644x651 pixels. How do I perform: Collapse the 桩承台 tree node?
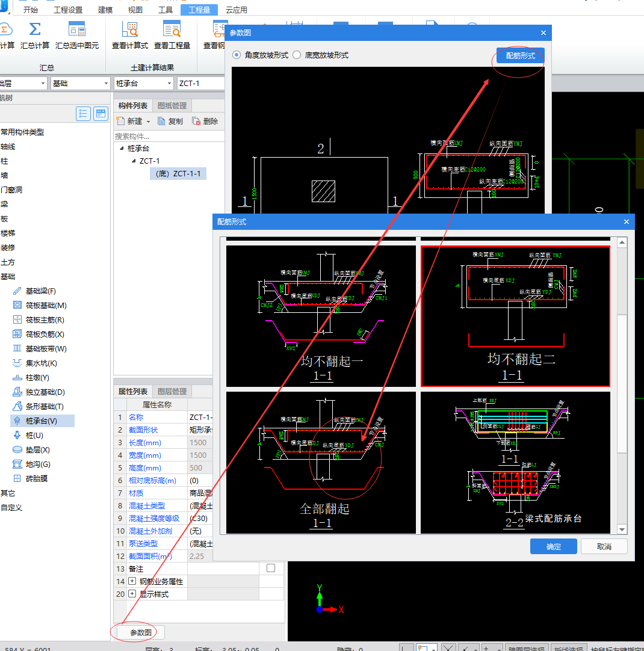tap(122, 148)
